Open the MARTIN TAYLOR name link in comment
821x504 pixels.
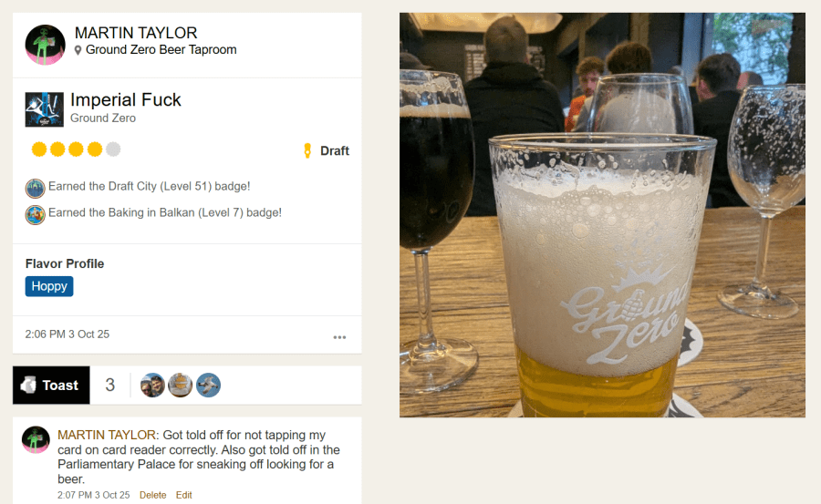(107, 435)
